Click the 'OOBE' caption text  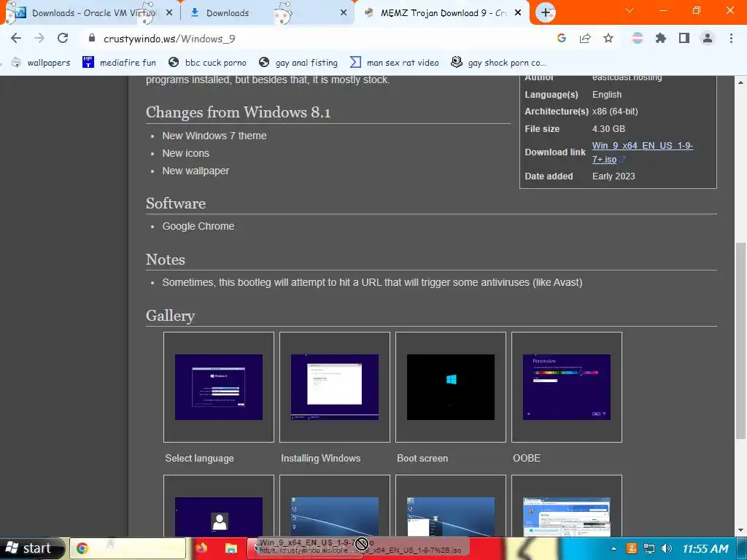tap(527, 458)
